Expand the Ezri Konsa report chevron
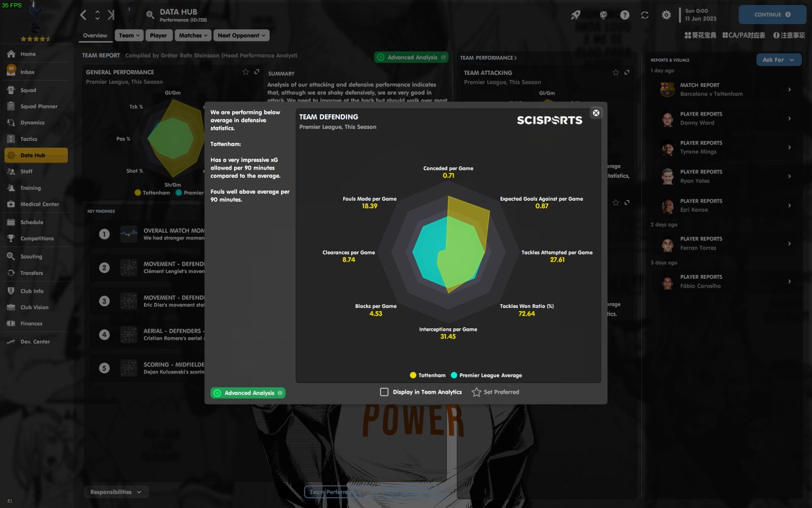812x508 pixels. click(790, 206)
